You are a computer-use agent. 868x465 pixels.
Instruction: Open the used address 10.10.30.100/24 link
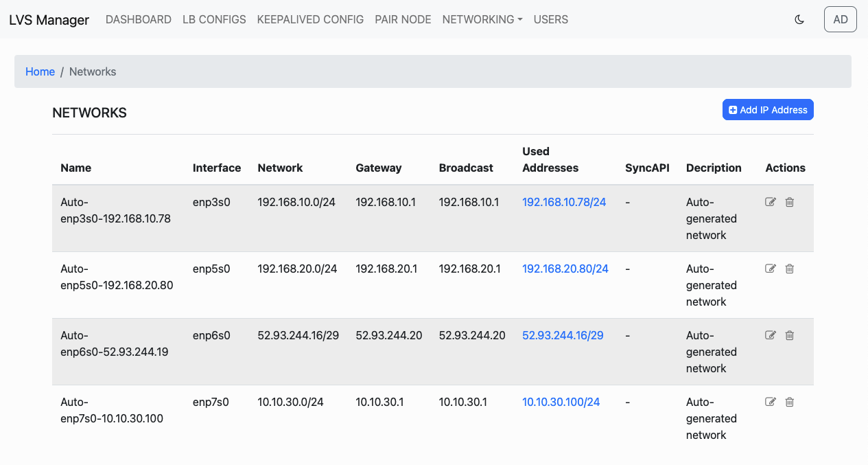(x=561, y=402)
